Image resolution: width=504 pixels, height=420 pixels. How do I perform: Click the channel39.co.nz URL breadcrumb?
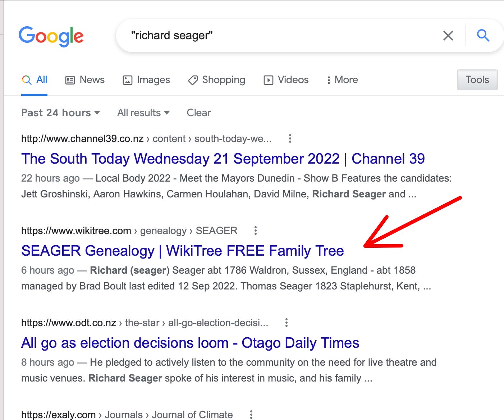(x=146, y=139)
